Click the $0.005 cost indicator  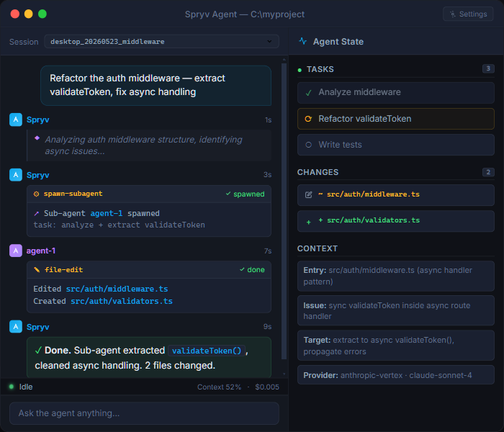tap(267, 387)
